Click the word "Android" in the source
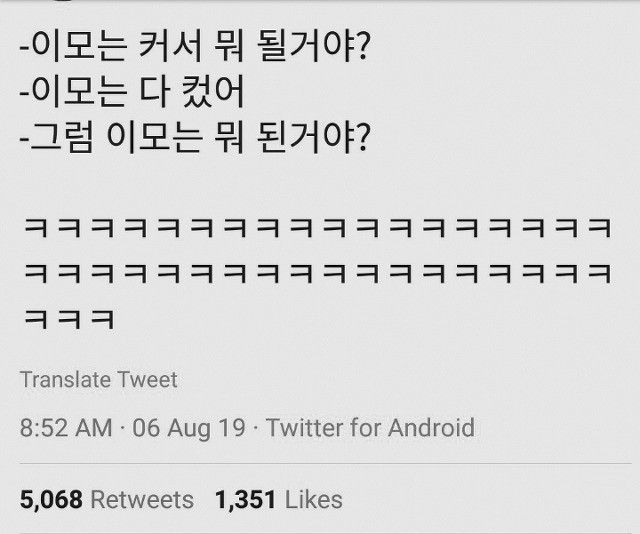Image resolution: width=640 pixels, height=534 pixels. (431, 429)
